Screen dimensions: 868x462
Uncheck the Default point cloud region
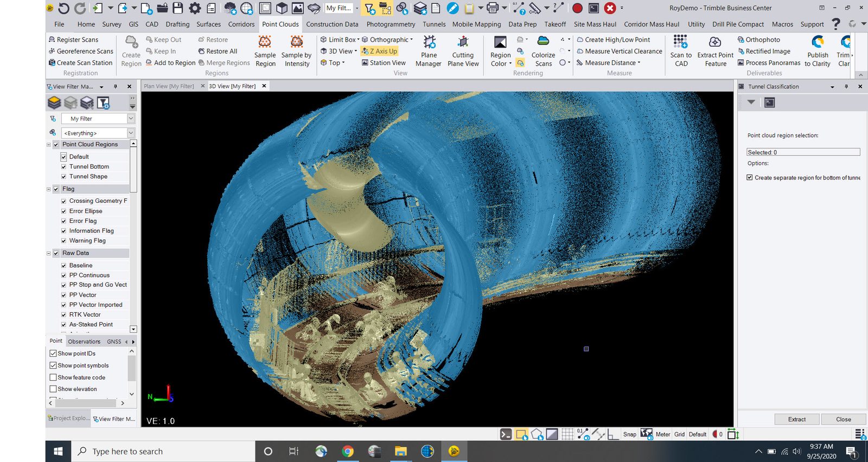(x=63, y=157)
